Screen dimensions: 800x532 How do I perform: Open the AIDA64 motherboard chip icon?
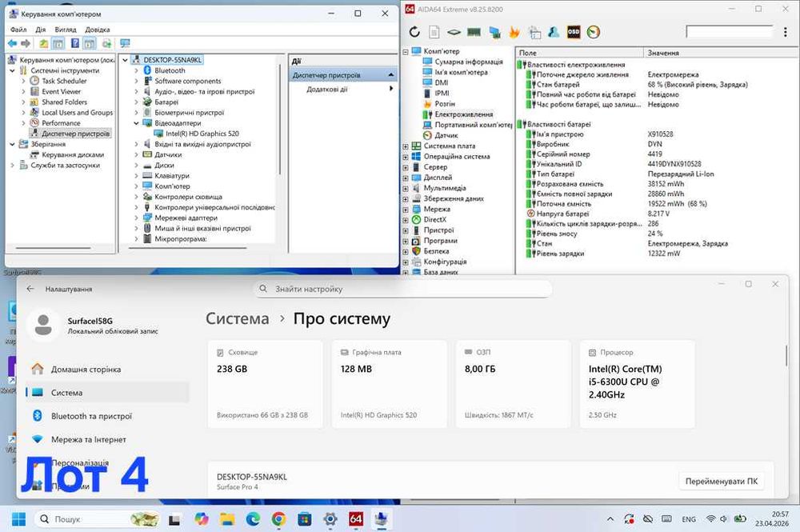(x=454, y=32)
